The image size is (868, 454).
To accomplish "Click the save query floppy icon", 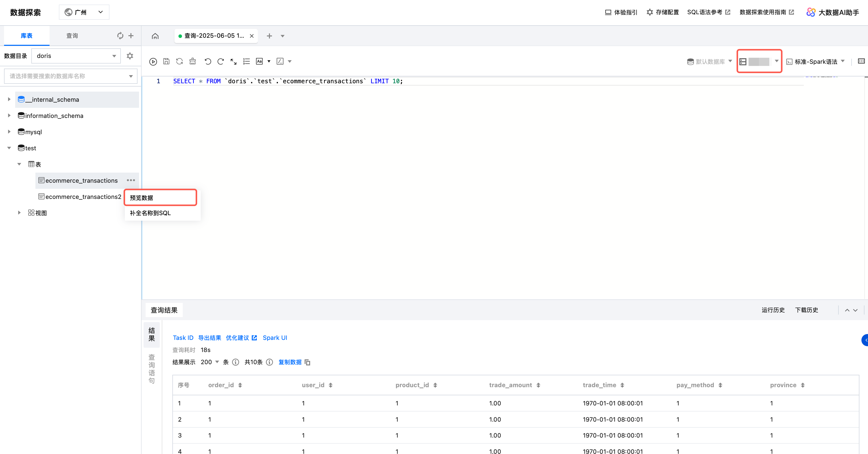I will click(166, 61).
